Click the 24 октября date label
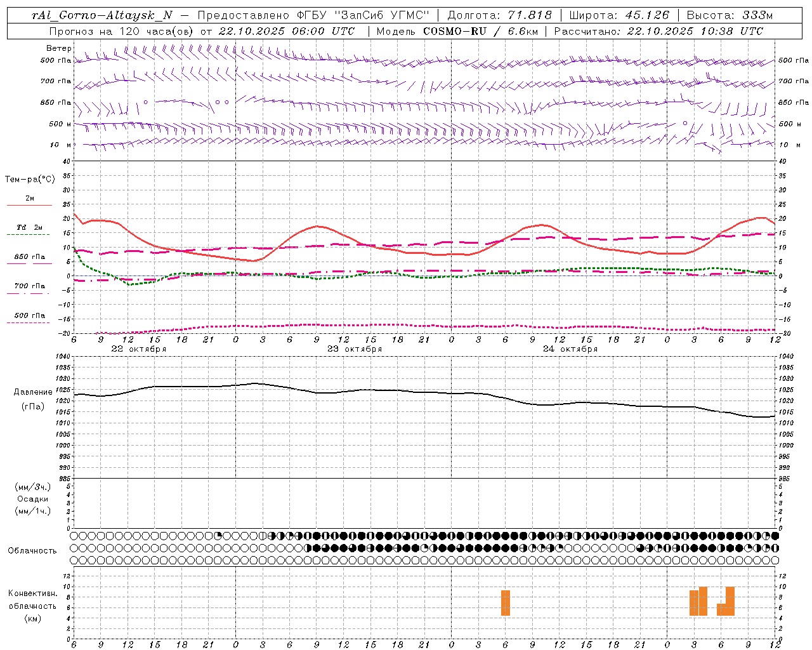The width and height of the screenshot is (812, 650). tap(570, 349)
